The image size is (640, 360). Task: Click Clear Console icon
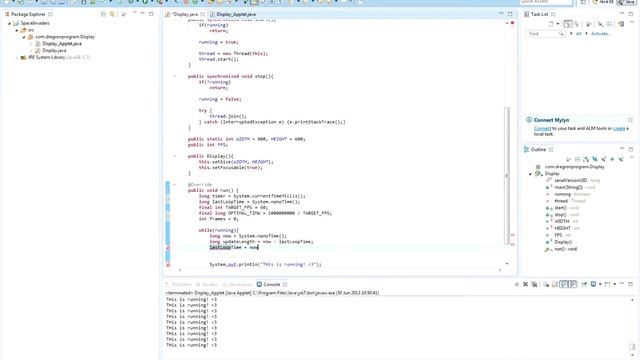pos(546,284)
